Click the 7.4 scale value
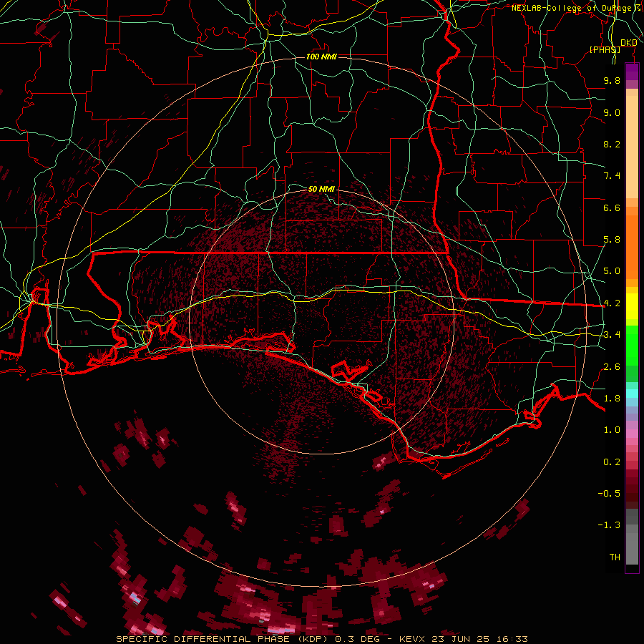The width and height of the screenshot is (644, 644). tap(612, 176)
